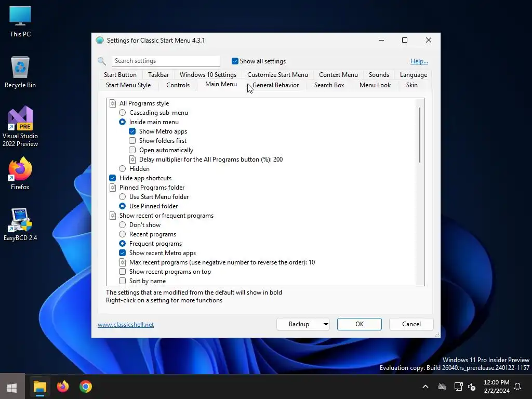
Task: Open the Customize Start Menu tab
Action: coord(277,75)
